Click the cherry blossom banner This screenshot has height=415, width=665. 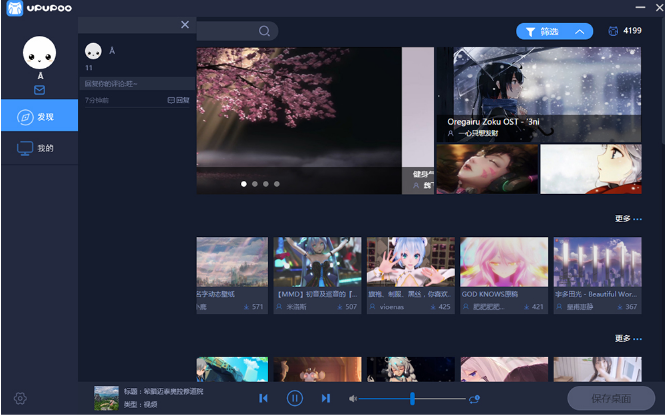[x=299, y=120]
